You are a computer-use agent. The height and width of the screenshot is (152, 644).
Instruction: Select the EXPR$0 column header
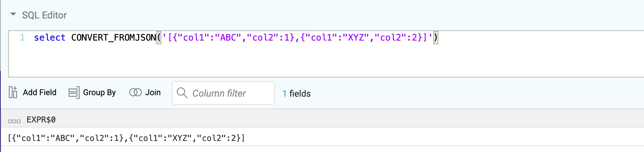pos(41,120)
